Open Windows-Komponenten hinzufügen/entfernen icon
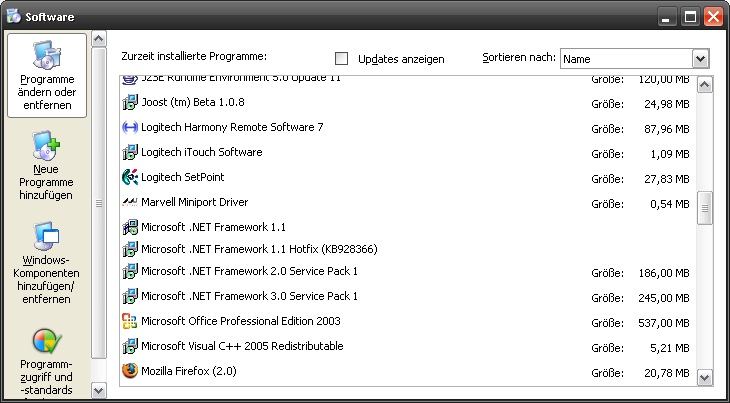This screenshot has height=403, width=730. (x=47, y=236)
